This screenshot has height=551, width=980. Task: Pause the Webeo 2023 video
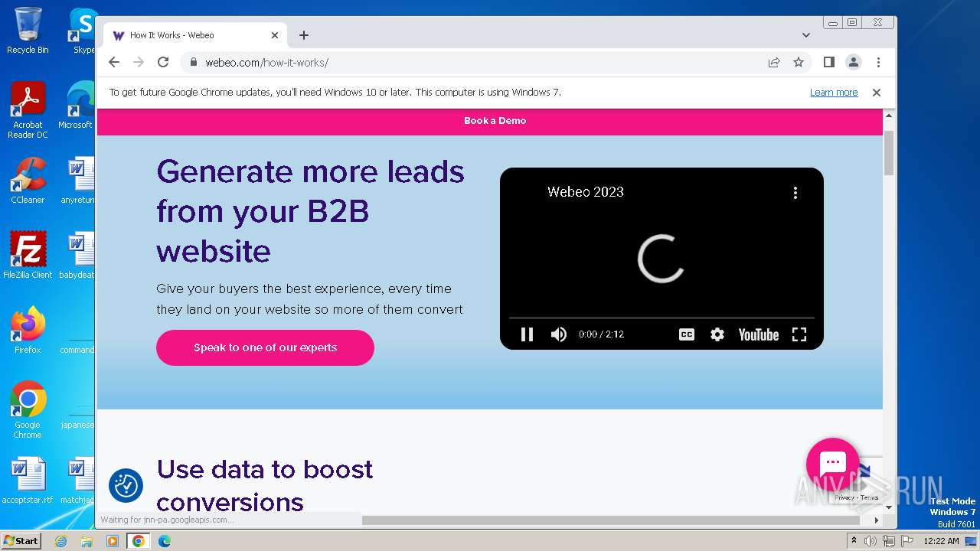(x=527, y=334)
